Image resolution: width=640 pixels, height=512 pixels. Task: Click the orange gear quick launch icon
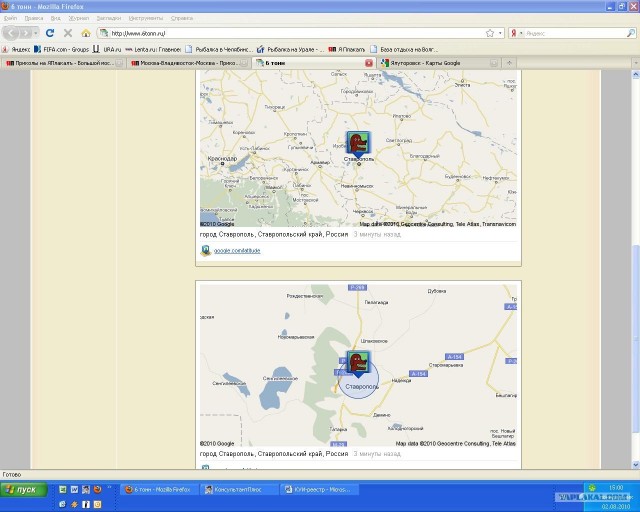coord(74,504)
